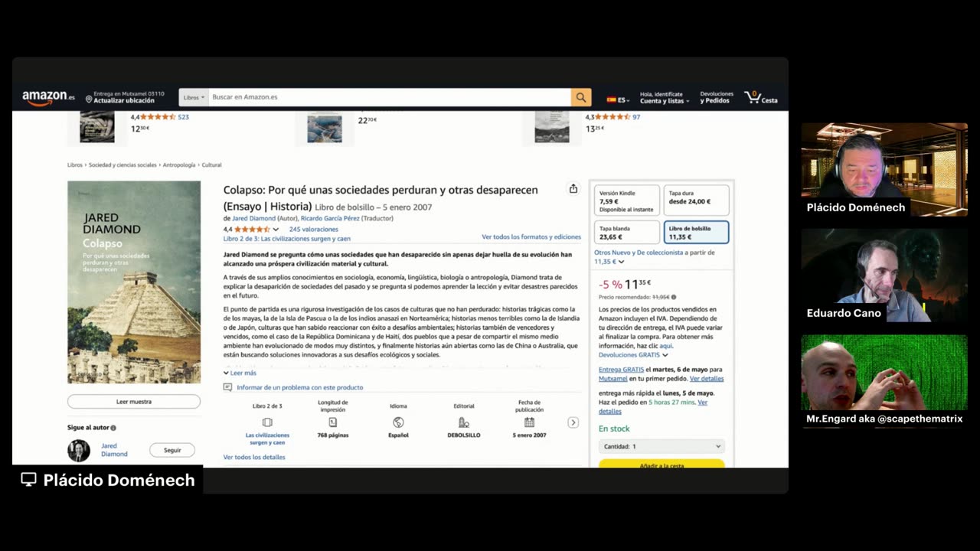The height and width of the screenshot is (551, 980).
Task: Open Libros breadcrumb link
Action: tap(75, 165)
